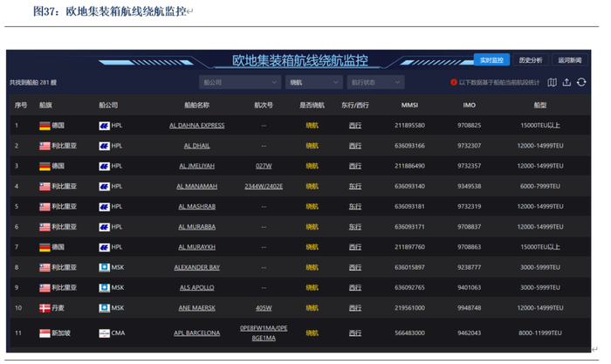Screen dimensions: 611x364
Task: Click the 是否绕航 column header
Action: [x=312, y=106]
